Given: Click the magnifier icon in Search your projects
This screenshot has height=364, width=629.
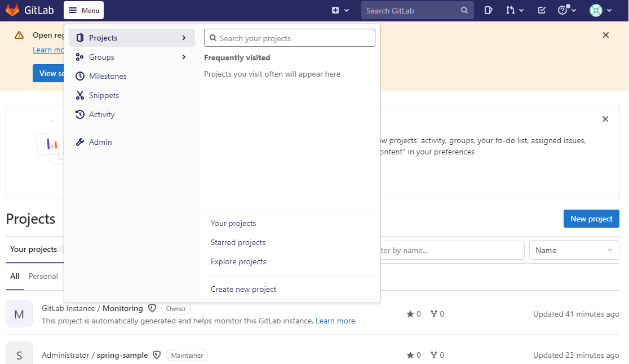Looking at the screenshot, I should [214, 38].
